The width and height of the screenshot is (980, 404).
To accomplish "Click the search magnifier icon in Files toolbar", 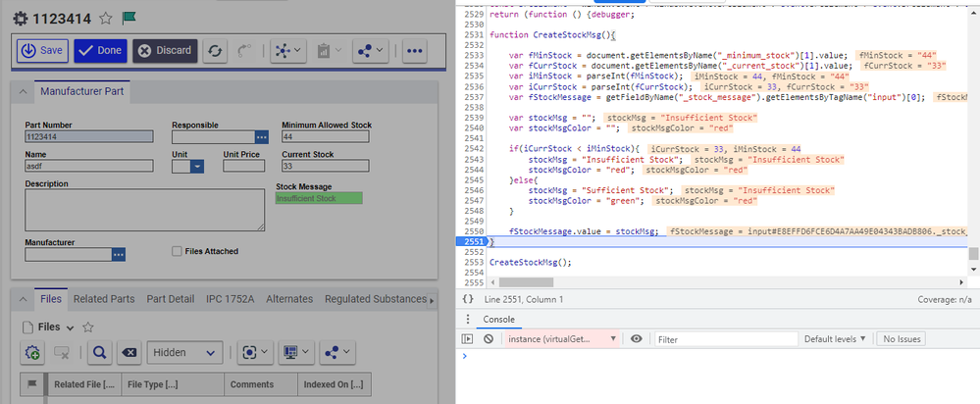I will point(99,352).
